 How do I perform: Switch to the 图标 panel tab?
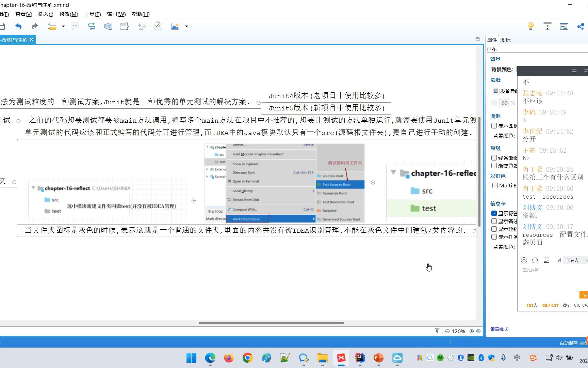(506, 40)
